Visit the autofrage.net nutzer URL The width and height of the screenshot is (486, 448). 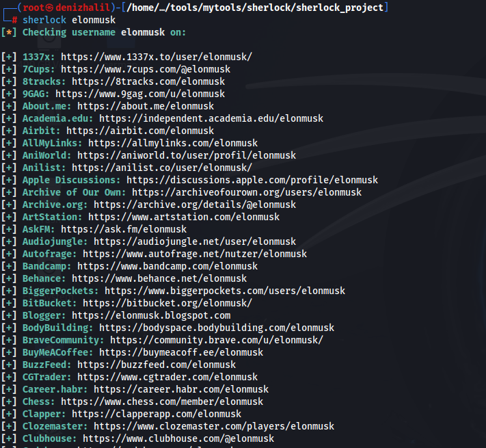[x=195, y=254]
